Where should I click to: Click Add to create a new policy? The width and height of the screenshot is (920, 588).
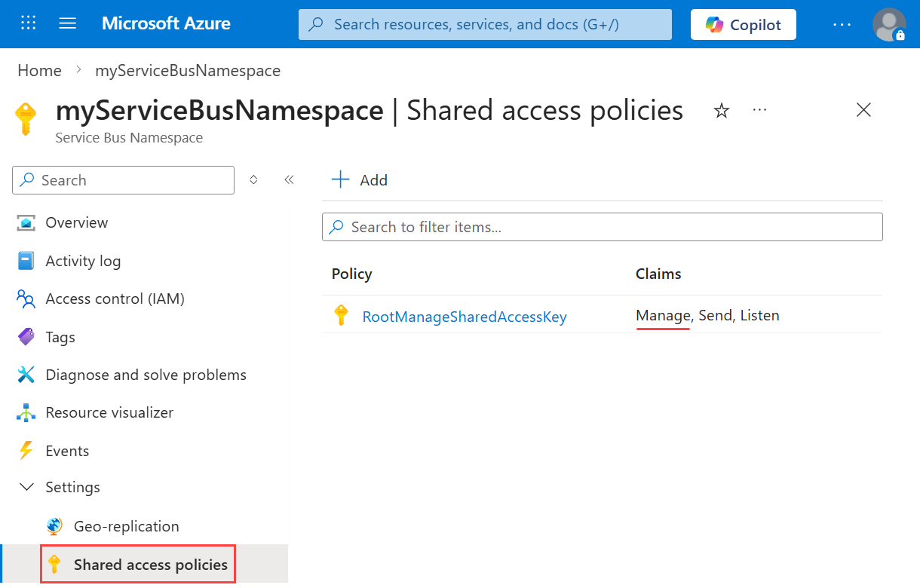360,179
